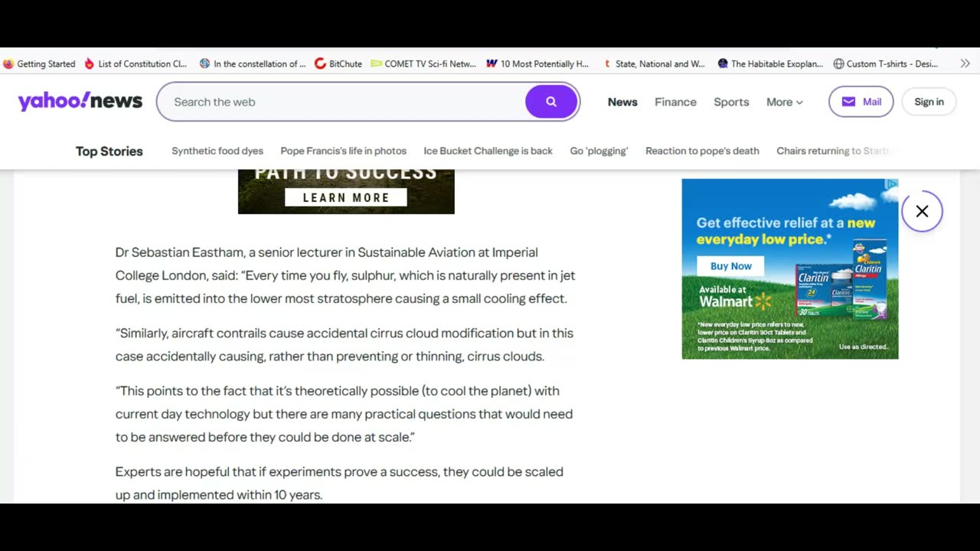Open BitChute bookmark
Viewport: 980px width, 551px height.
[x=338, y=64]
